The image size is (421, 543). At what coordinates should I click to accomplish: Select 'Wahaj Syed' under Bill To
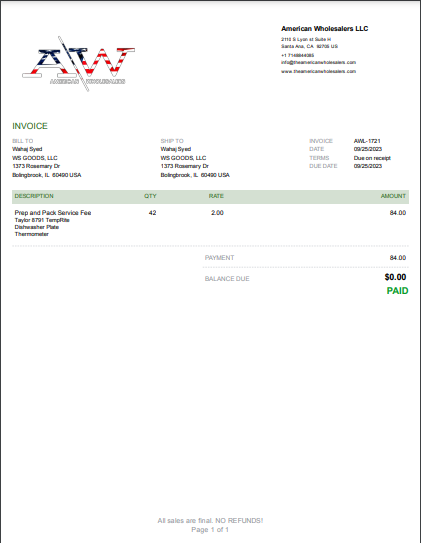(27, 149)
